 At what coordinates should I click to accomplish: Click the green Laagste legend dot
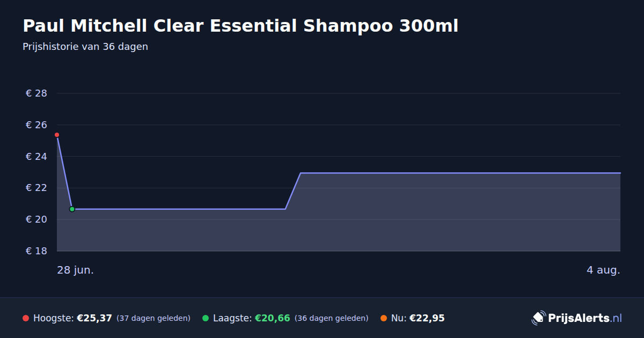(206, 318)
